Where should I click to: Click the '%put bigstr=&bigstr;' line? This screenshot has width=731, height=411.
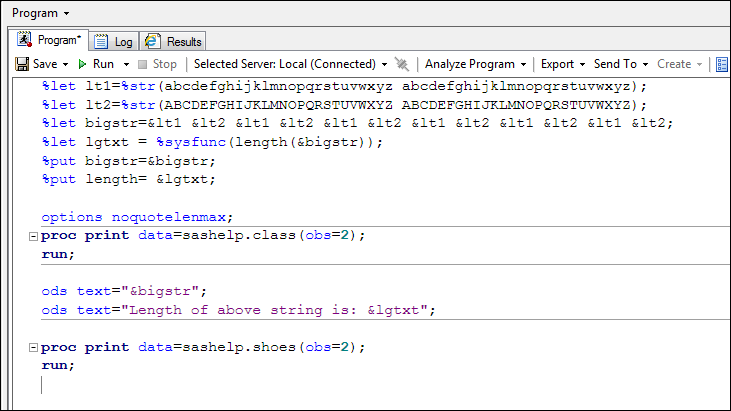point(129,161)
